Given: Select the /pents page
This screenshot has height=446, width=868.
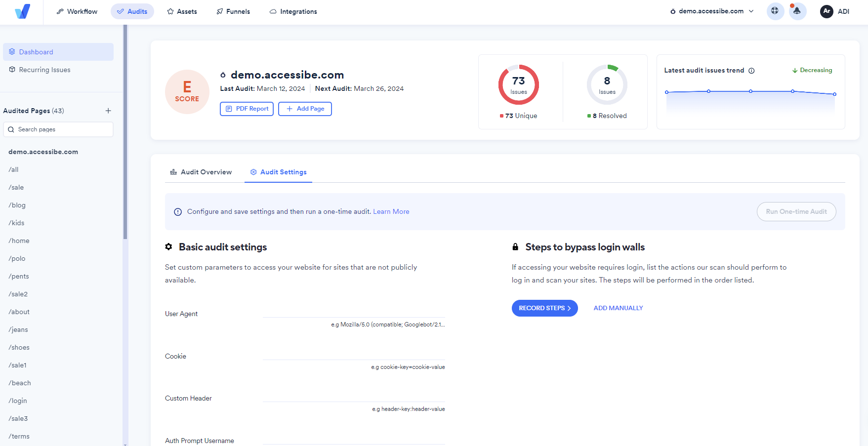Looking at the screenshot, I should [19, 276].
